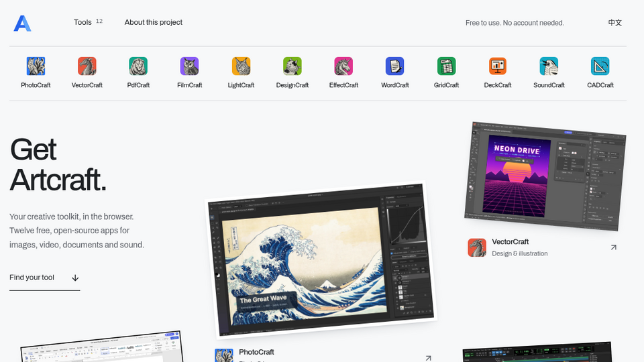This screenshot has height=362, width=644.
Task: Open the DeckCraft presentation icon
Action: [x=498, y=66]
